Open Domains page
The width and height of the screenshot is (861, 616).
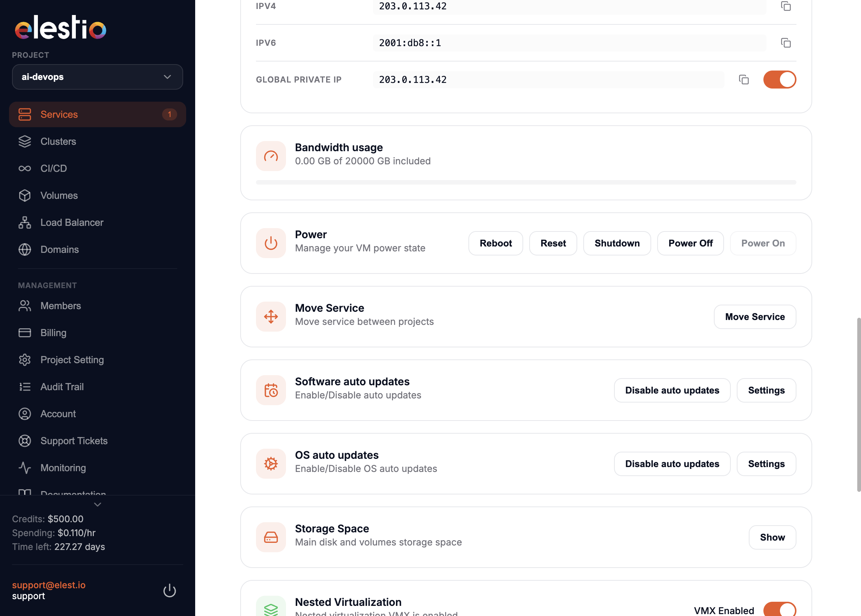[98, 249]
